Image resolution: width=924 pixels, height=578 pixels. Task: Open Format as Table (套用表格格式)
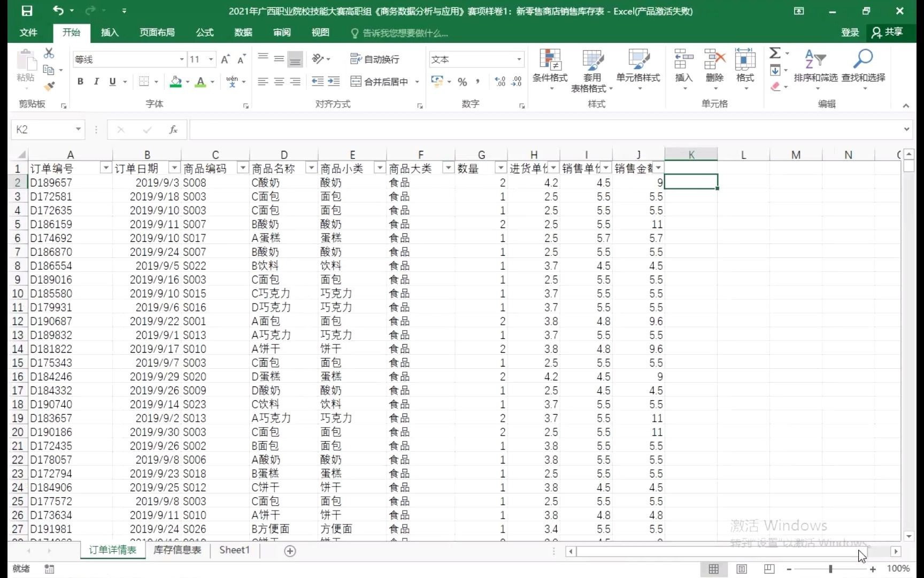[x=592, y=70]
